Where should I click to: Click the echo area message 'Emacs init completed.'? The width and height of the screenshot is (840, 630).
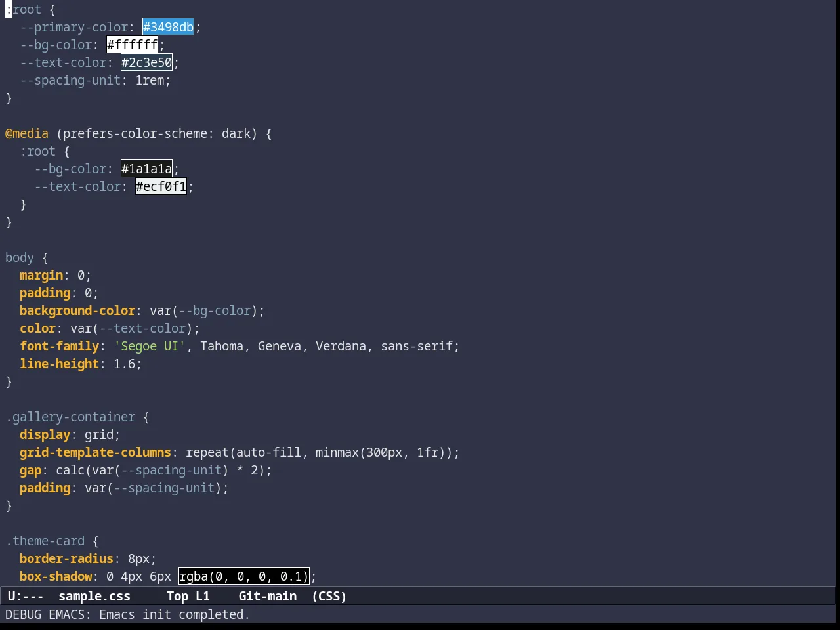pyautogui.click(x=175, y=614)
